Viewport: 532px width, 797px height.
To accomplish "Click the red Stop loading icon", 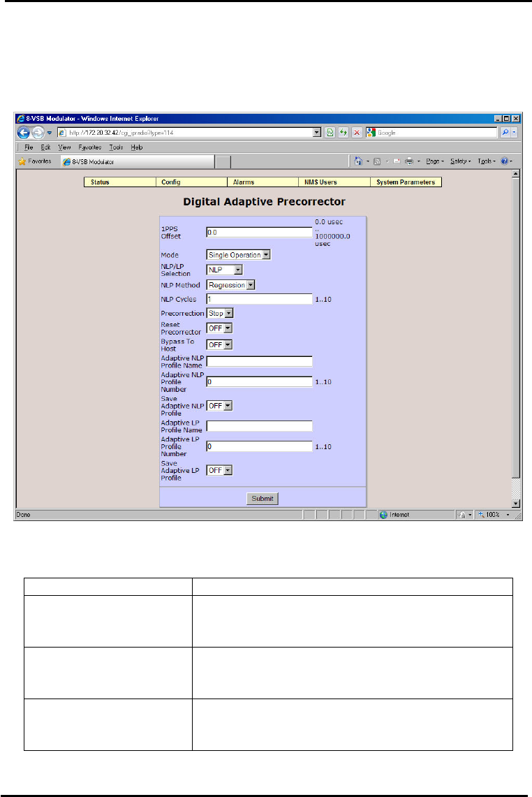I will (x=357, y=133).
